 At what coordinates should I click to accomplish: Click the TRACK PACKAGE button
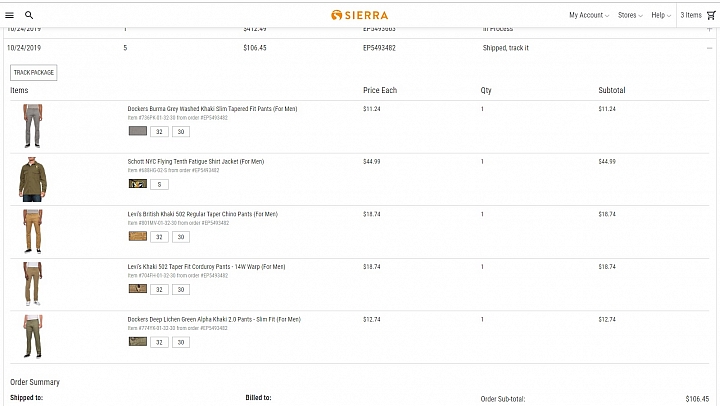click(34, 73)
